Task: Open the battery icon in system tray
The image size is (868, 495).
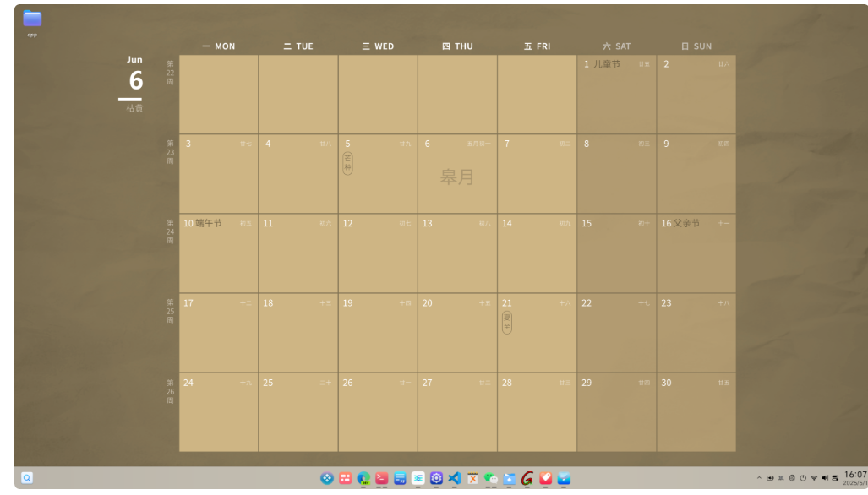Action: pyautogui.click(x=770, y=478)
